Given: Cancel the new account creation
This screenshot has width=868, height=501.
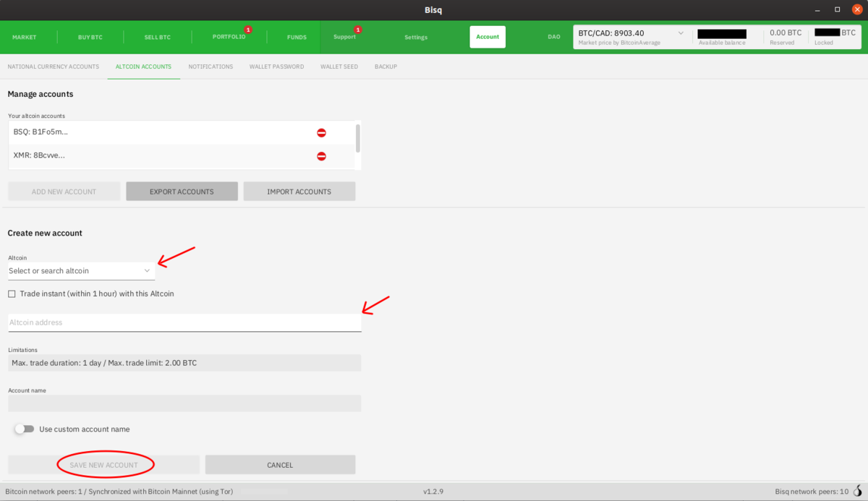Looking at the screenshot, I should (280, 465).
